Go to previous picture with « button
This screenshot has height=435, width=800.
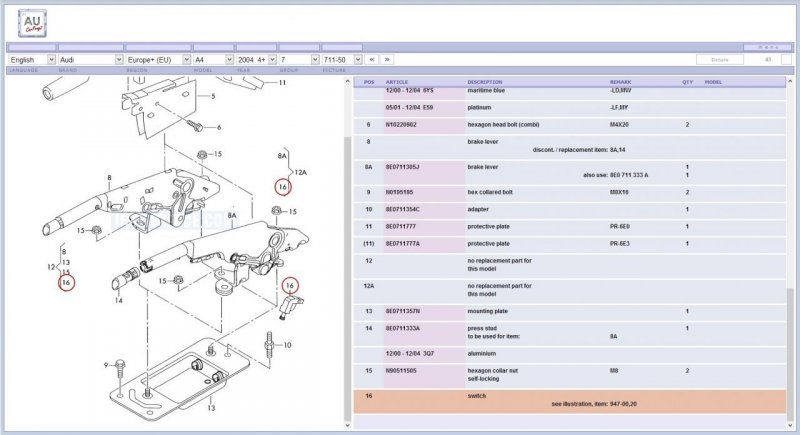tap(373, 60)
